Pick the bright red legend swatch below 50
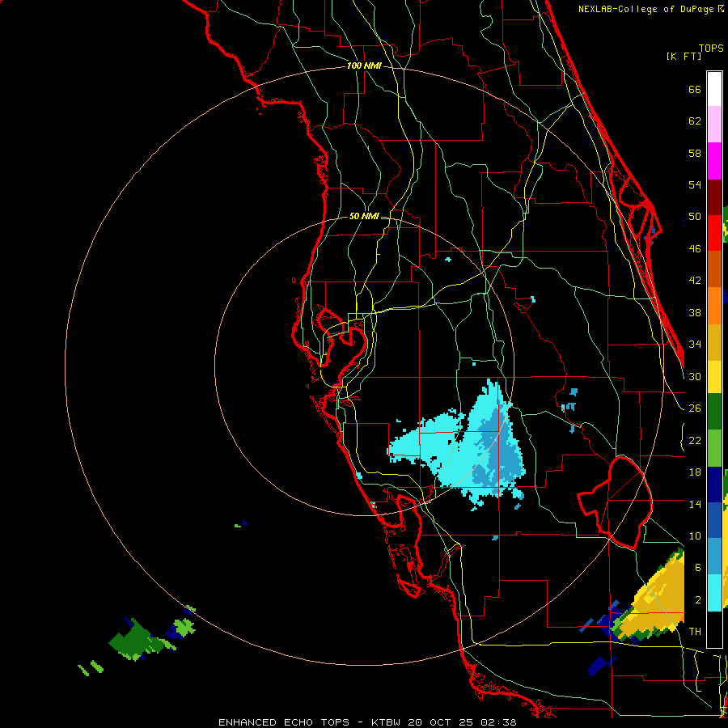 (x=714, y=233)
